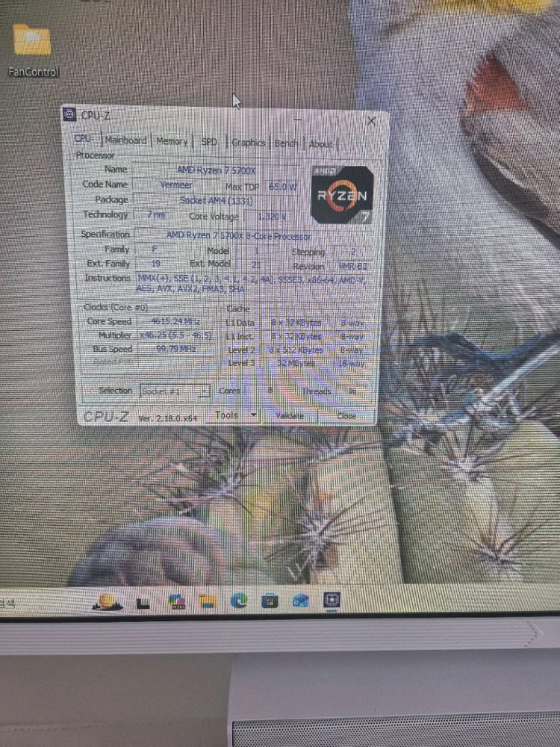
Task: Click the Ext. Model value '21'
Action: [256, 265]
